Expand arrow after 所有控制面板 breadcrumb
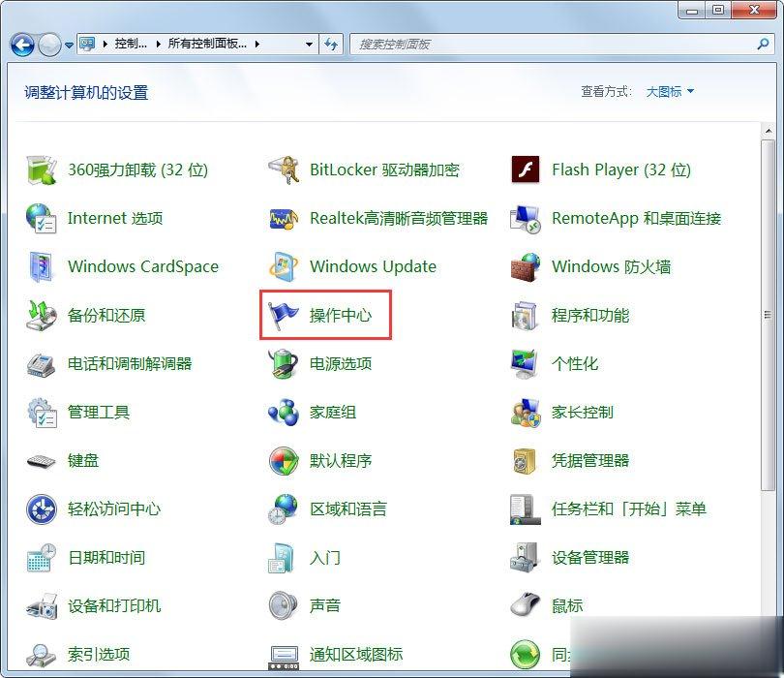 pyautogui.click(x=257, y=44)
